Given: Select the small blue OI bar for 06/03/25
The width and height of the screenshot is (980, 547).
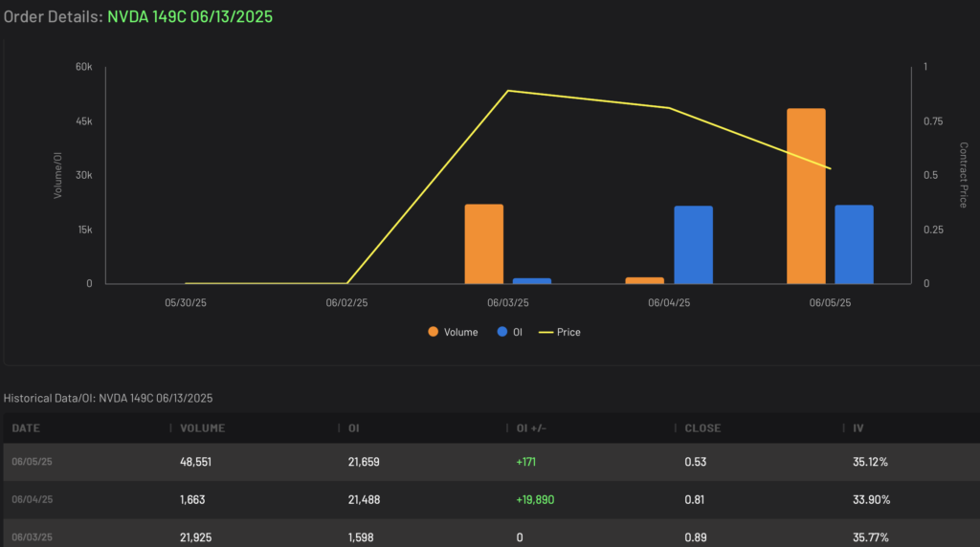Looking at the screenshot, I should click(532, 281).
